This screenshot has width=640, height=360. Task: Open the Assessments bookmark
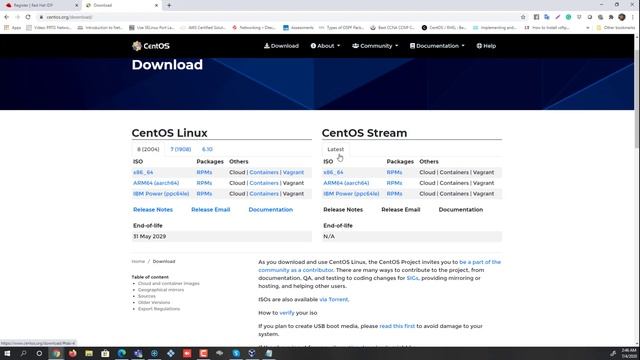(298, 28)
